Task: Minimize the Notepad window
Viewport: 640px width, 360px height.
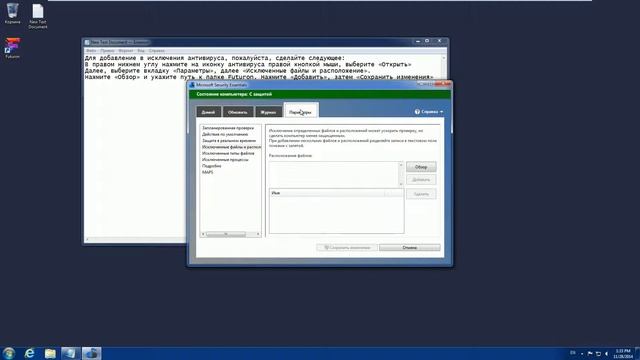Action: [x=418, y=41]
